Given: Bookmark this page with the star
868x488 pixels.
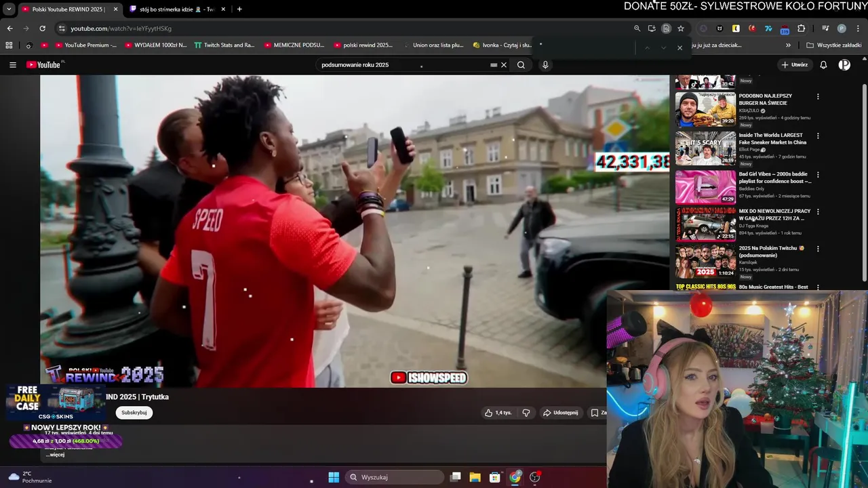Looking at the screenshot, I should (681, 28).
